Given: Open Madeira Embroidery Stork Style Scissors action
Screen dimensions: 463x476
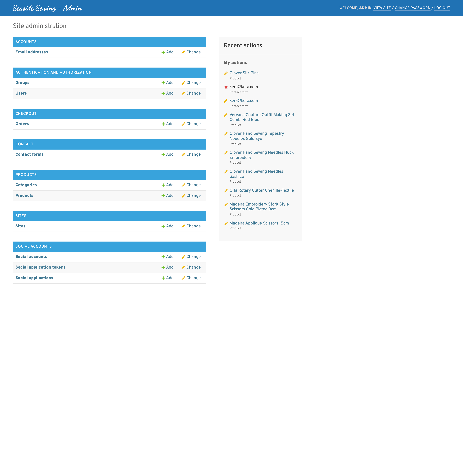Looking at the screenshot, I should pos(259,207).
